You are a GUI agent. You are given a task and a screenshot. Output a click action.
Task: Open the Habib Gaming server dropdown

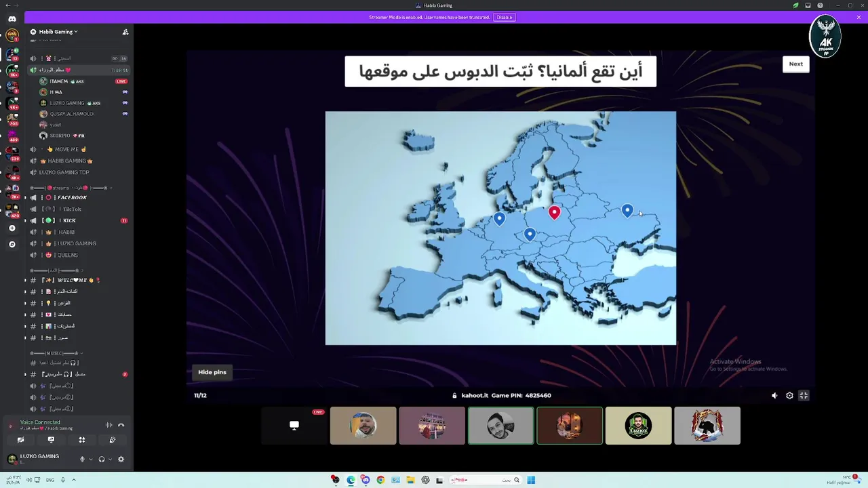click(x=58, y=32)
